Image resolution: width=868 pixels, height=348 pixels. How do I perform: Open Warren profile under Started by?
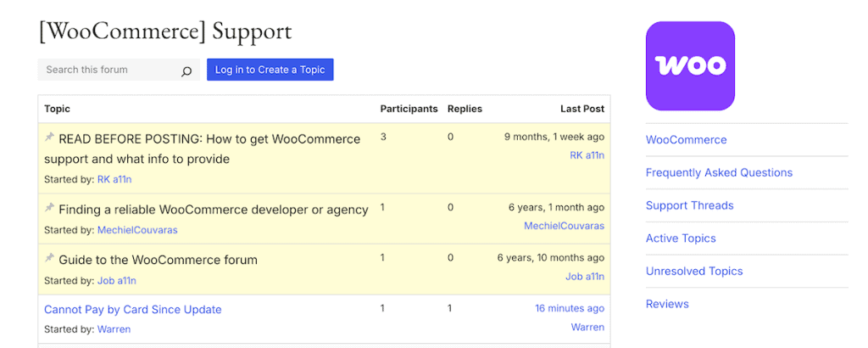(x=114, y=329)
